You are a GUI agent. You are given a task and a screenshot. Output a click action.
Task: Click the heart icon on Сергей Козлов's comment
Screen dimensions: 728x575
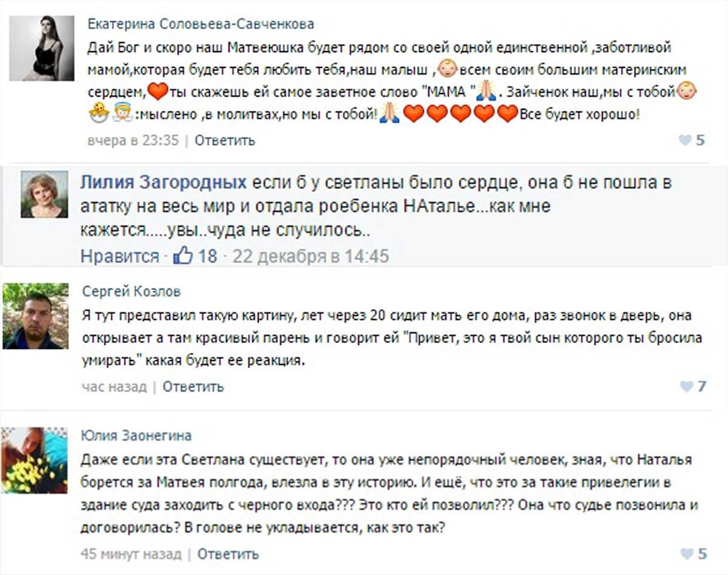tap(687, 386)
